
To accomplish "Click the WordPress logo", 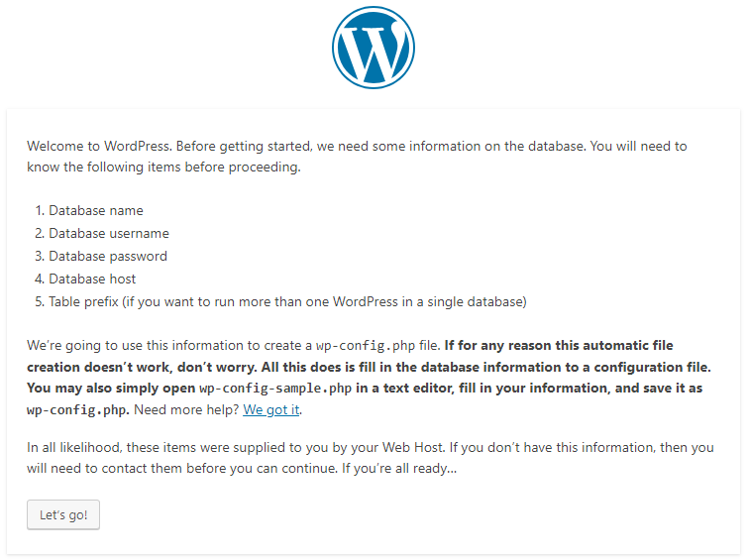I will coord(374,48).
